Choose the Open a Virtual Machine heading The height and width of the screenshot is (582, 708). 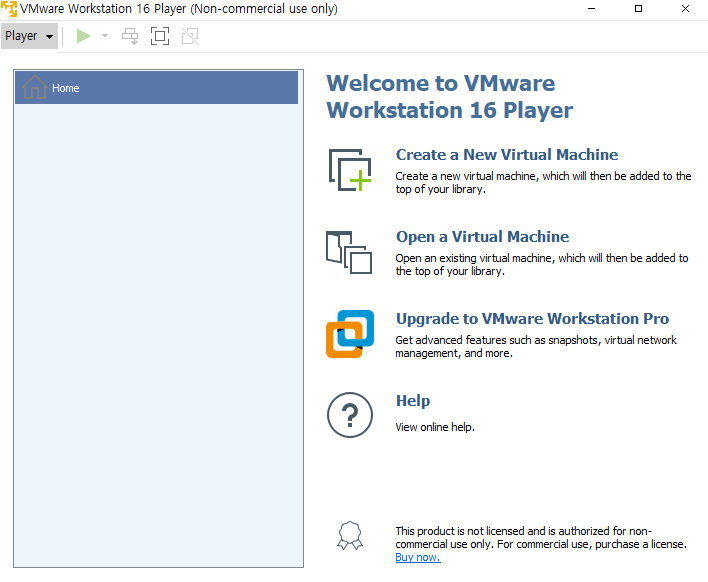(x=482, y=237)
